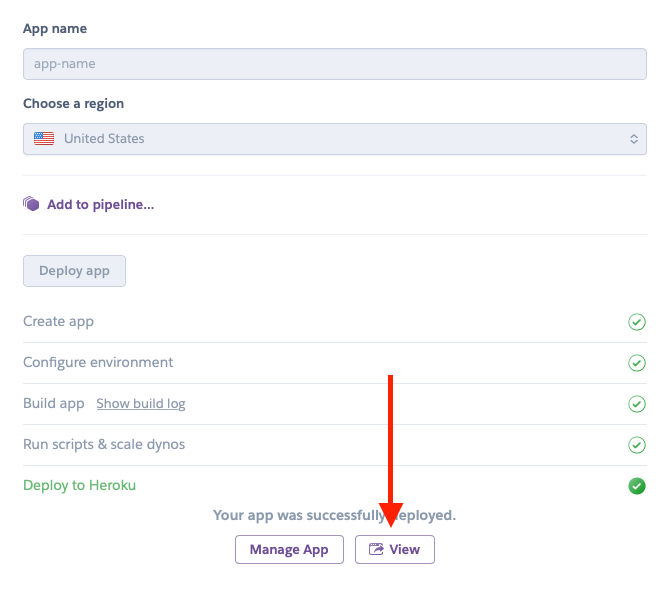Screen dimensions: 671x595
Task: Click the open-in-window icon on View
Action: pos(376,549)
